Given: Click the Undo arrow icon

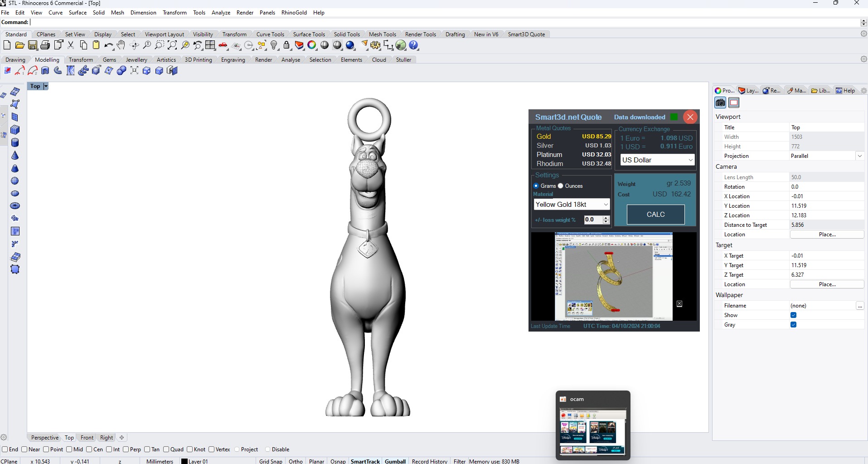Looking at the screenshot, I should point(109,45).
